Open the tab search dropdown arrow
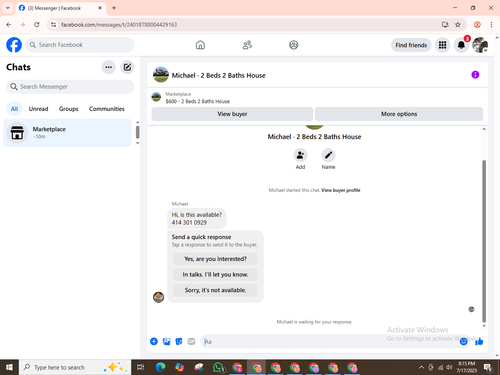The width and height of the screenshot is (500, 375). click(x=8, y=8)
